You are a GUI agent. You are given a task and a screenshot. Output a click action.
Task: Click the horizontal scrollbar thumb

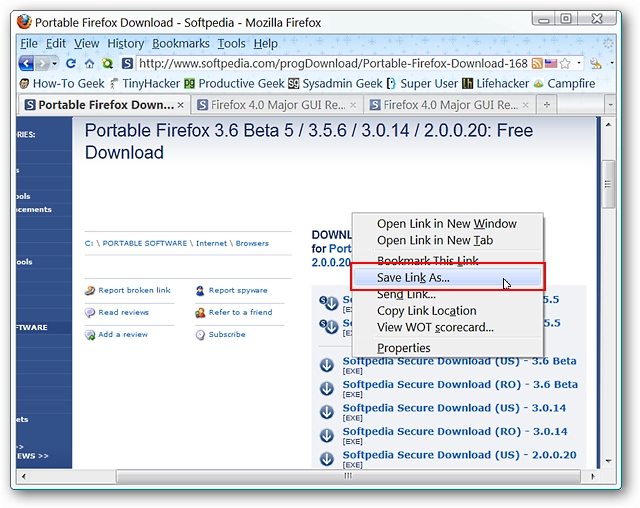[348, 476]
